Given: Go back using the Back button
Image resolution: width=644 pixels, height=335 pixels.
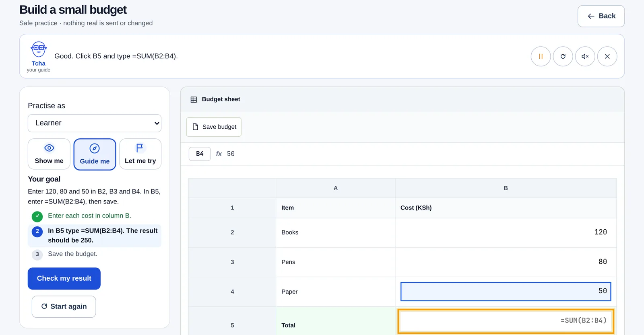Looking at the screenshot, I should tap(601, 16).
